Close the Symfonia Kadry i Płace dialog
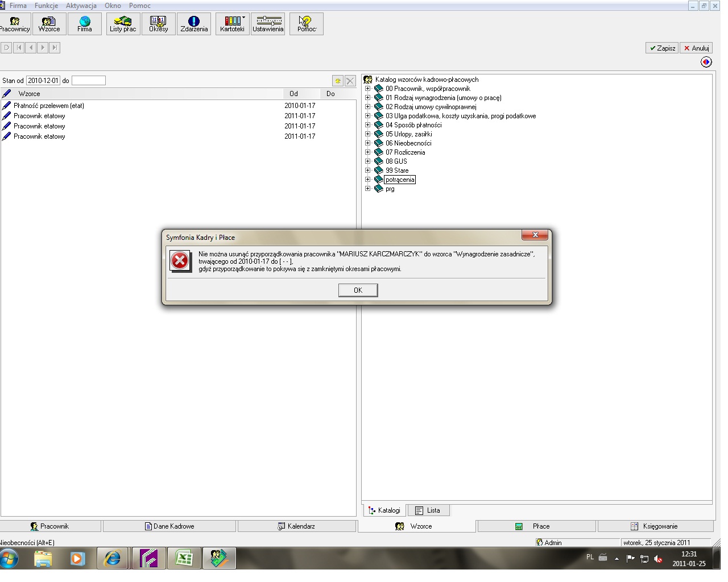This screenshot has height=582, width=728. point(535,235)
